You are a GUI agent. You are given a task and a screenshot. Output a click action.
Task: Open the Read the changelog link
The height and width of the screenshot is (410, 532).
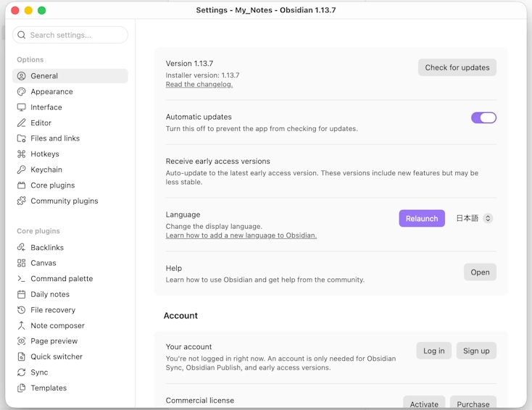[199, 85]
